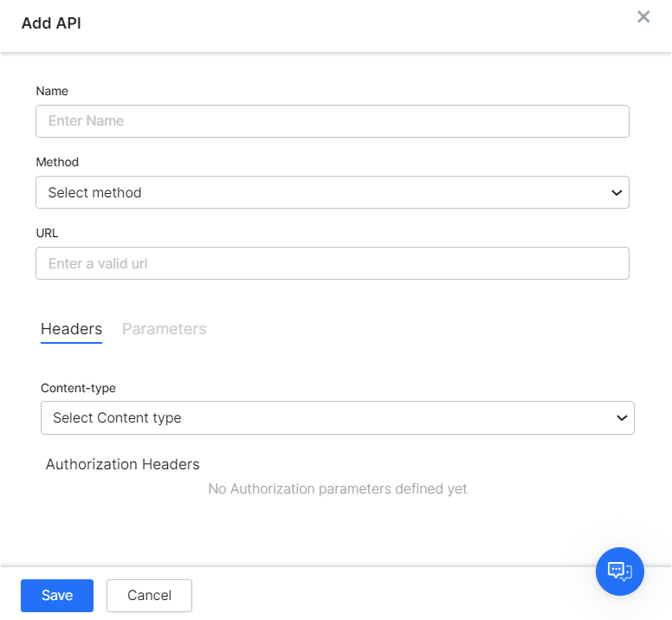Switch to the Headers tab

tap(71, 329)
